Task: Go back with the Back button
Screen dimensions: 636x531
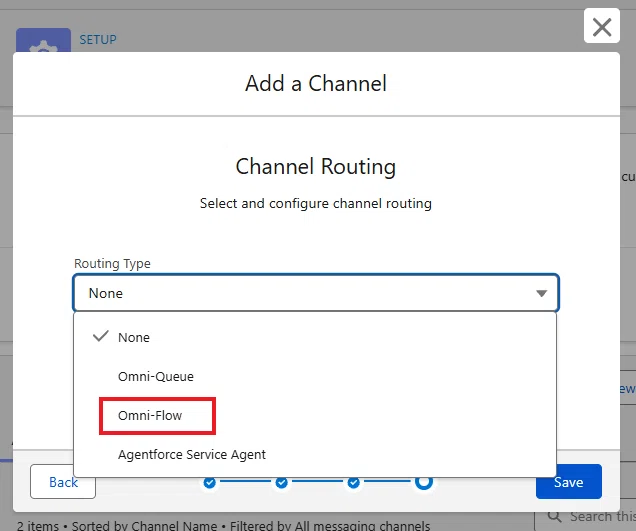Action: click(x=63, y=482)
